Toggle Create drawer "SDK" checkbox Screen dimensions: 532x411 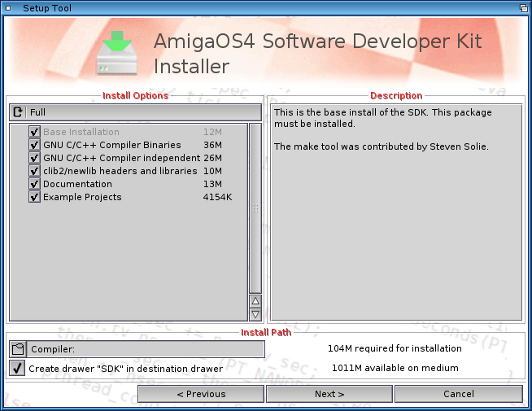[x=17, y=368]
